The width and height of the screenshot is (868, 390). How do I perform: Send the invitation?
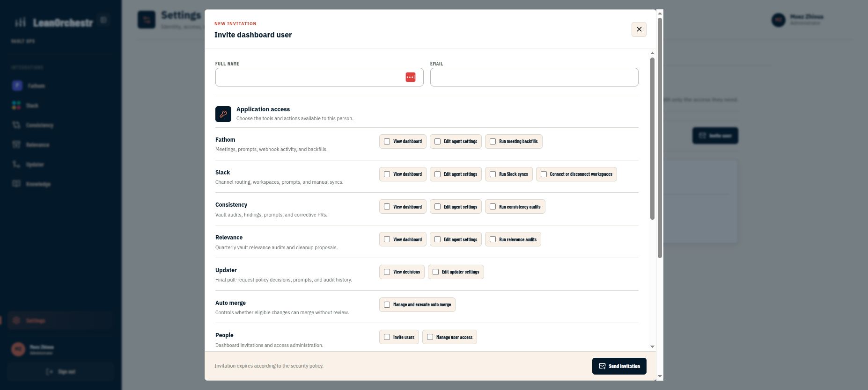(619, 366)
